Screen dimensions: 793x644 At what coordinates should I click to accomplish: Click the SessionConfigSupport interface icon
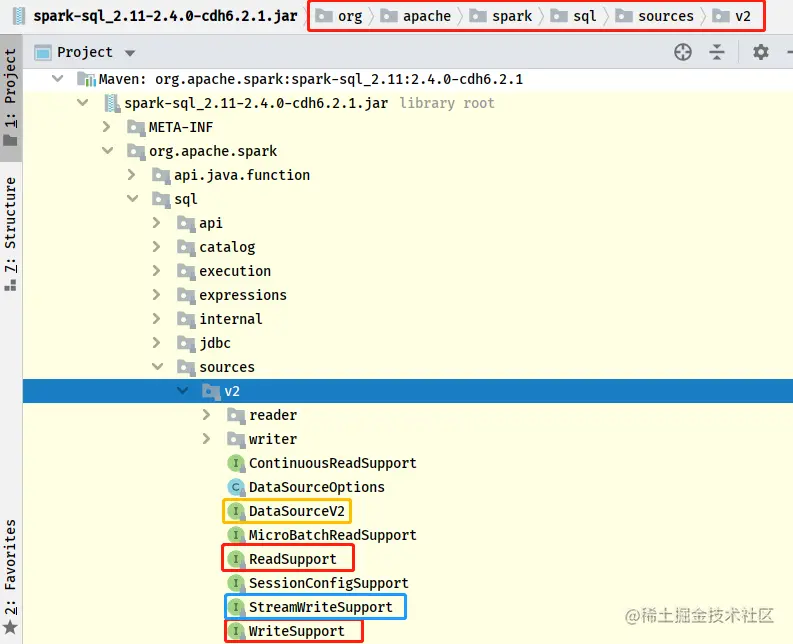coord(236,583)
